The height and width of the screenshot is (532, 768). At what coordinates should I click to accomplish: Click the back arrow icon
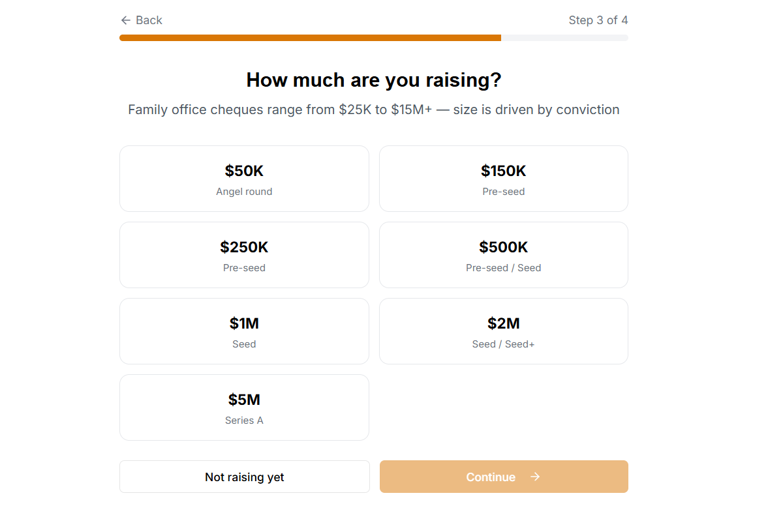126,20
